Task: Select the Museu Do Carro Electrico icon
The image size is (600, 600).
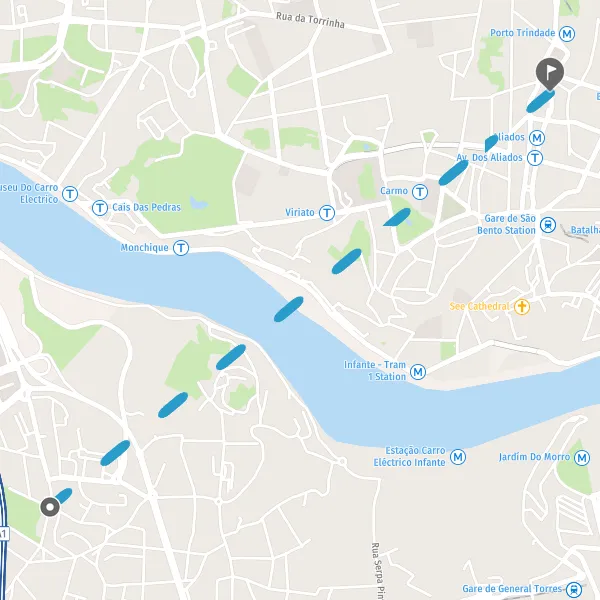Action: point(70,194)
